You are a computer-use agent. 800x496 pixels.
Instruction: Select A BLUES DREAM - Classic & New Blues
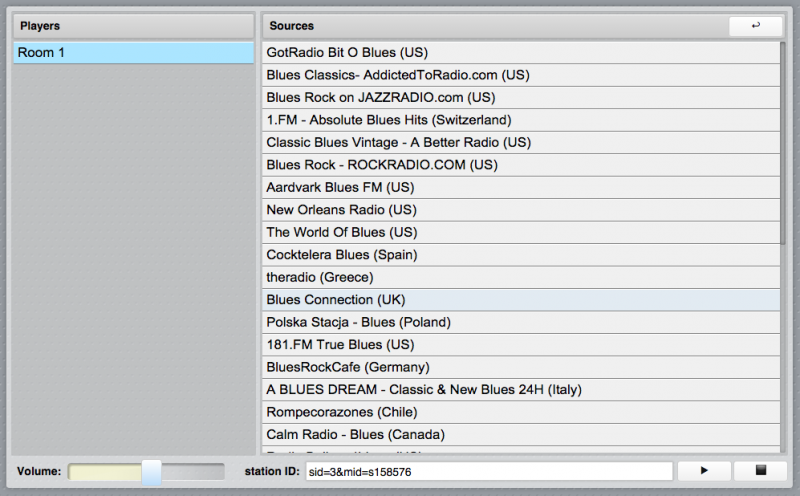tap(521, 389)
